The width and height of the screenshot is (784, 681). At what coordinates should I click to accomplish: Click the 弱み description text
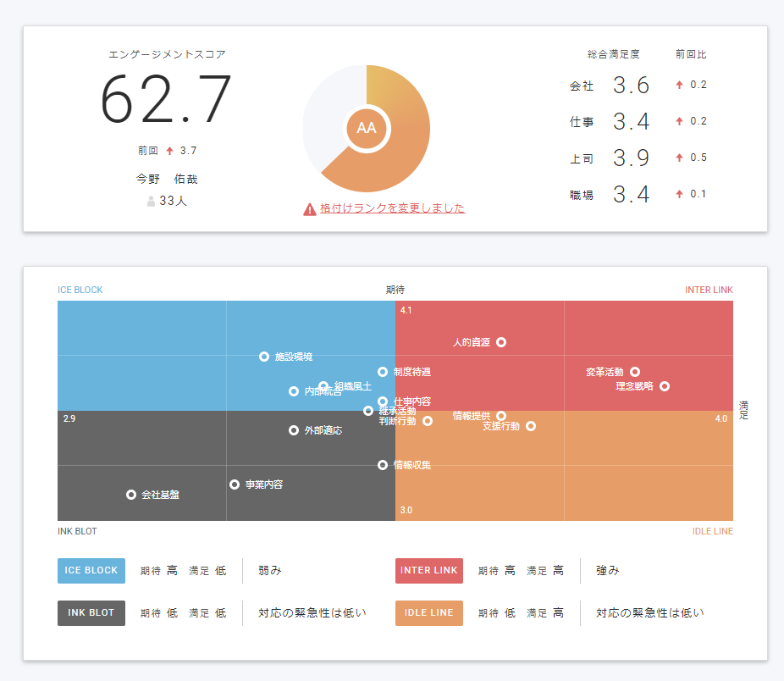point(270,570)
